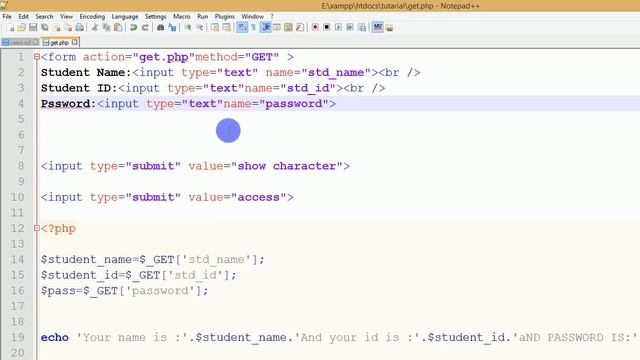The image size is (640, 360).
Task: Click the Copy toolbar icon
Action: click(107, 27)
